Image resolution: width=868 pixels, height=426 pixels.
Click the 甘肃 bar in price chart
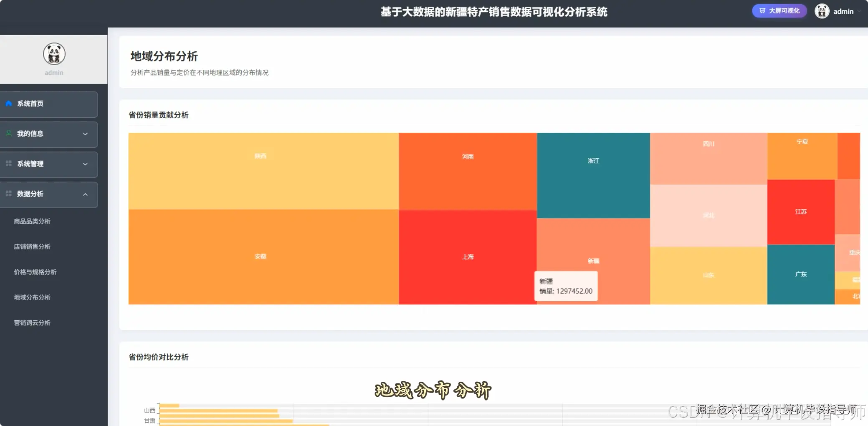tap(226, 421)
